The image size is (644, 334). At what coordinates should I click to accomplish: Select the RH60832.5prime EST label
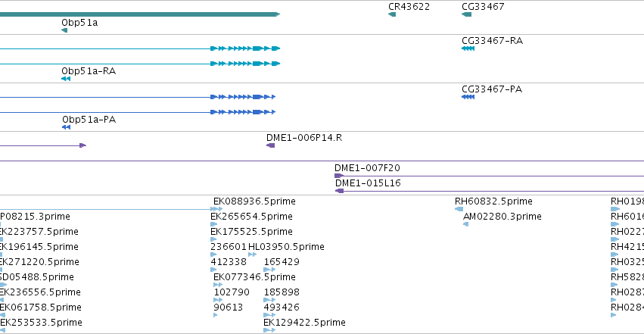493,201
